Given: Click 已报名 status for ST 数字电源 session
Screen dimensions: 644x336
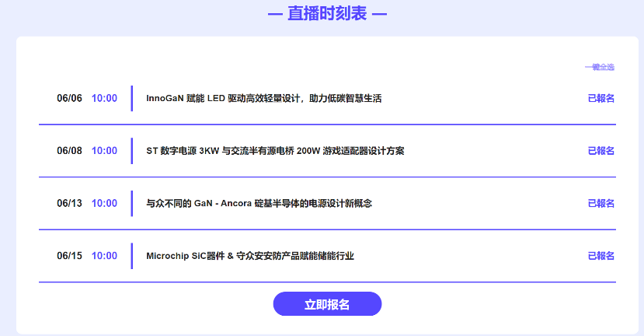Looking at the screenshot, I should [x=600, y=151].
